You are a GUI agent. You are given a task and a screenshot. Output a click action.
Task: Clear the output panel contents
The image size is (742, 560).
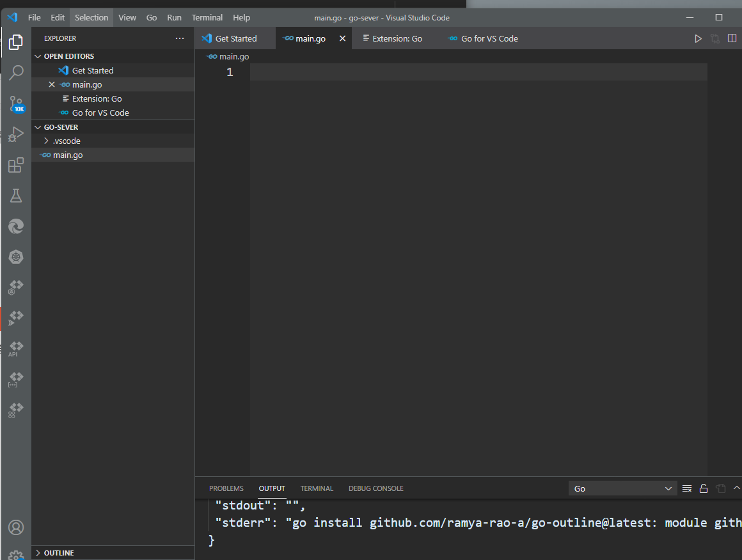[687, 488]
